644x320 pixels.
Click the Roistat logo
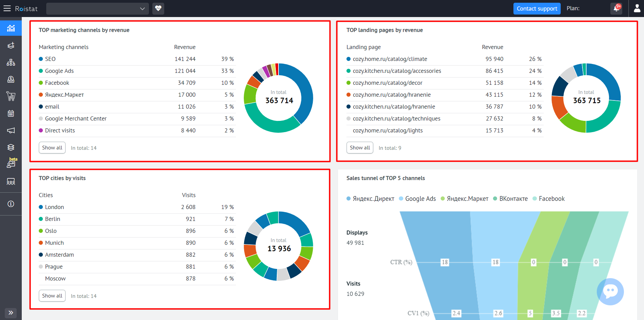pyautogui.click(x=26, y=9)
